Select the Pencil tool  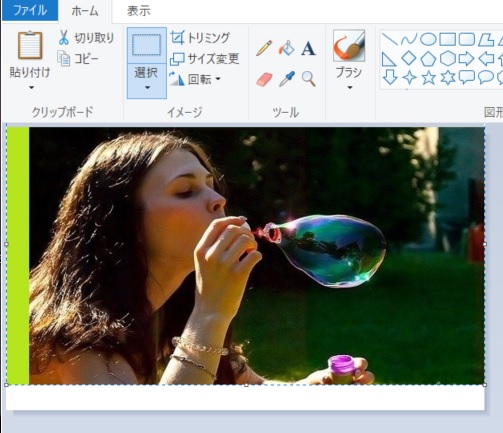pyautogui.click(x=264, y=48)
